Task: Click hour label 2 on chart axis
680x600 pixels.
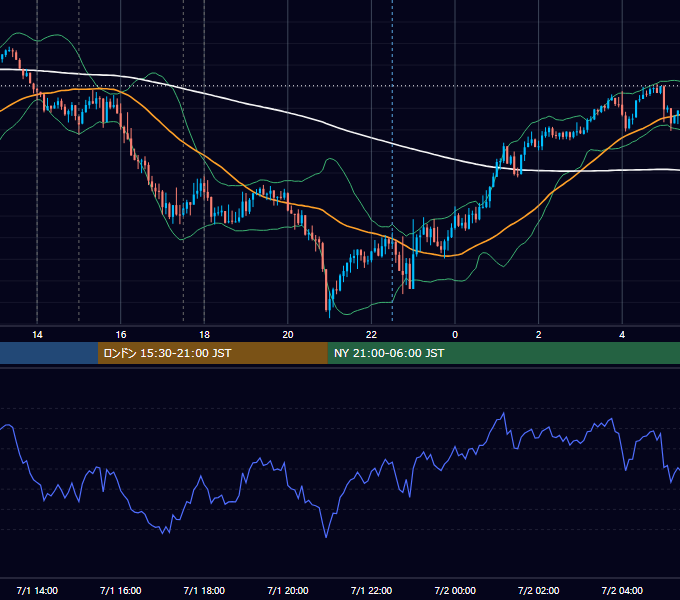Action: [539, 335]
